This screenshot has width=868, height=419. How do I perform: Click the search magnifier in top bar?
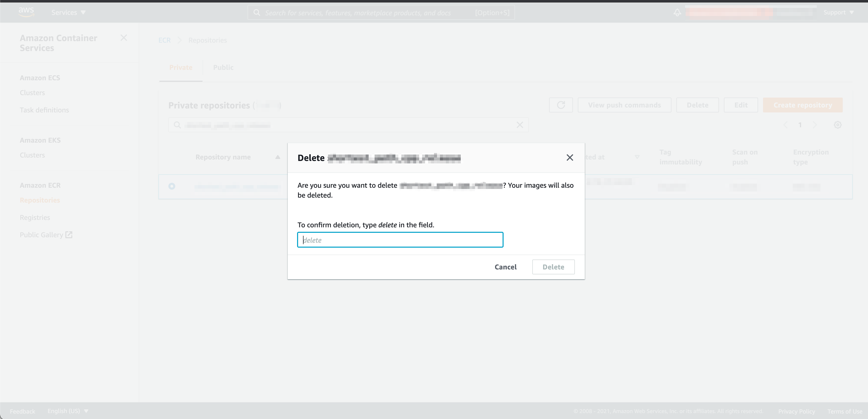tap(257, 12)
